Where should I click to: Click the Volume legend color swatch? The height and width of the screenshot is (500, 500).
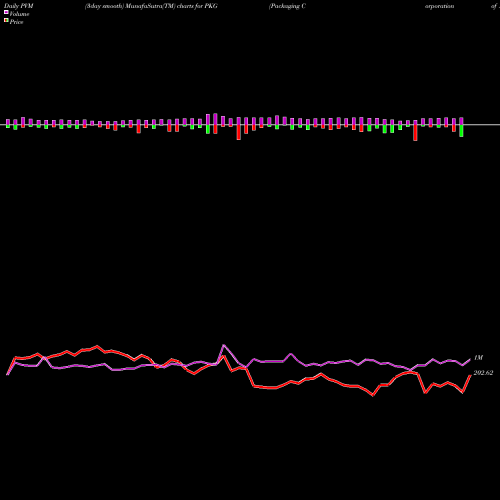tap(6, 12)
